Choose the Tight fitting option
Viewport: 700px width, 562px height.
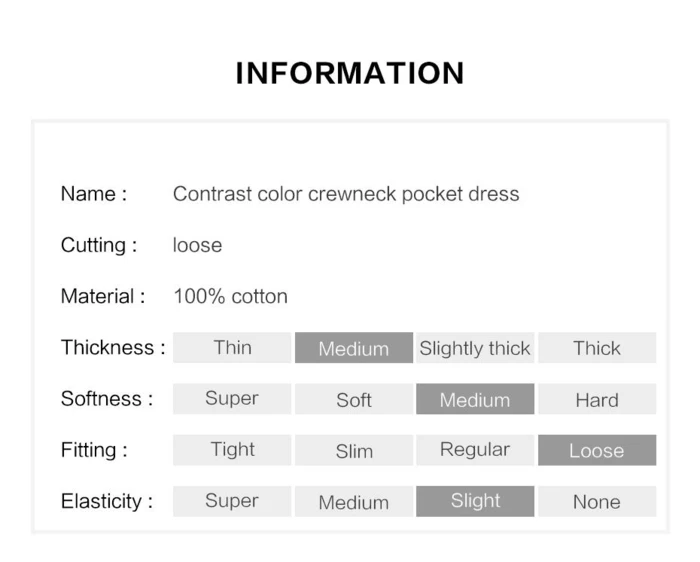coord(232,450)
